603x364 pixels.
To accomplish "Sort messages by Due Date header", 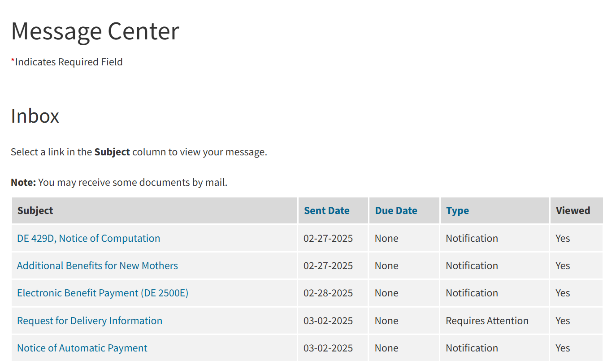I will tap(396, 210).
